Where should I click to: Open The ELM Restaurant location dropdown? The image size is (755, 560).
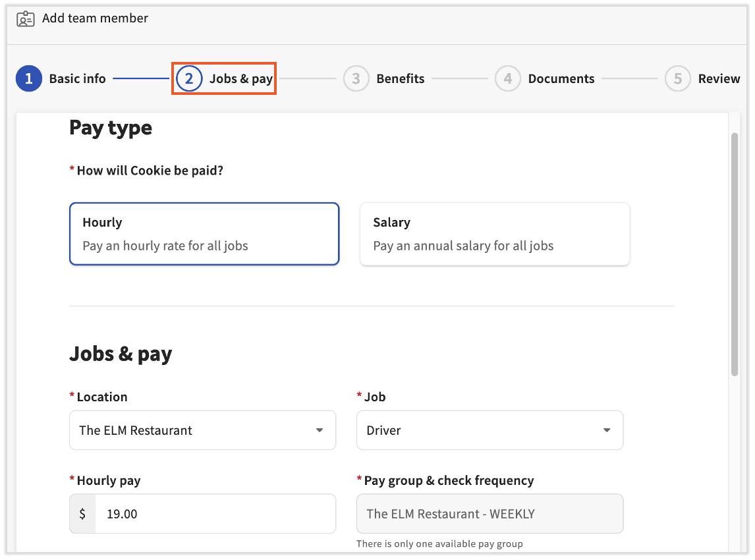[x=202, y=430]
